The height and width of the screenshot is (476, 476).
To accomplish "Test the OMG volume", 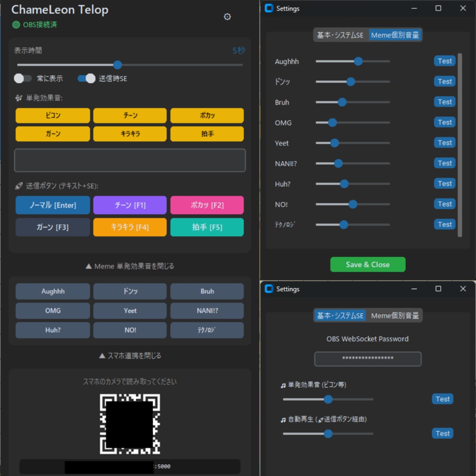I will click(444, 122).
